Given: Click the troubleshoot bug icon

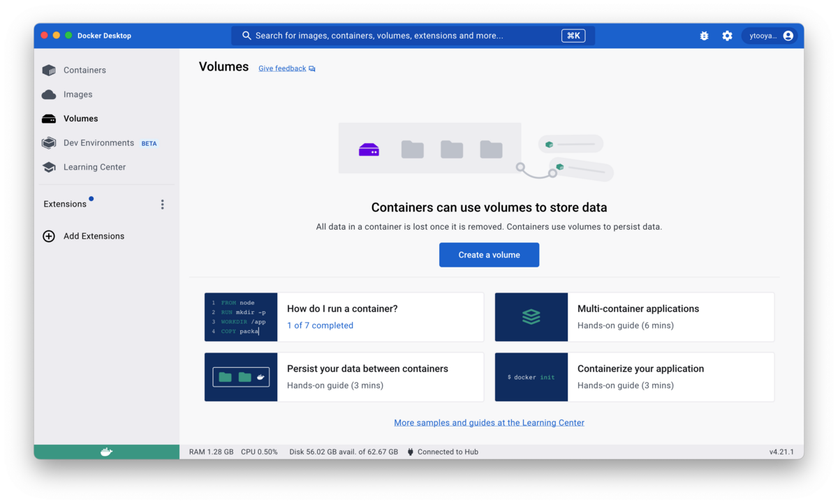Looking at the screenshot, I should tap(704, 36).
